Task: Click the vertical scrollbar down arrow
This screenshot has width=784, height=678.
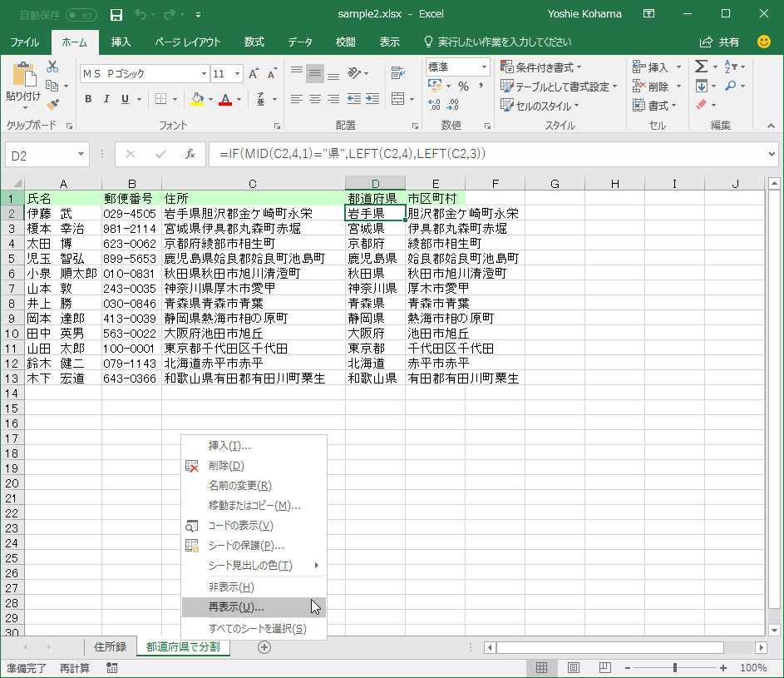Action: (774, 631)
